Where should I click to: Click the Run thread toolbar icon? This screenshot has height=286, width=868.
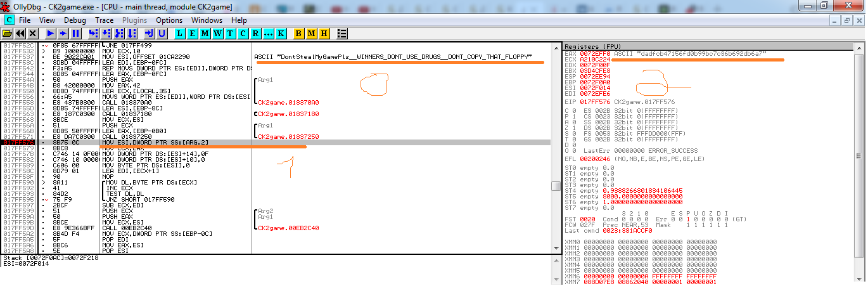(64, 33)
